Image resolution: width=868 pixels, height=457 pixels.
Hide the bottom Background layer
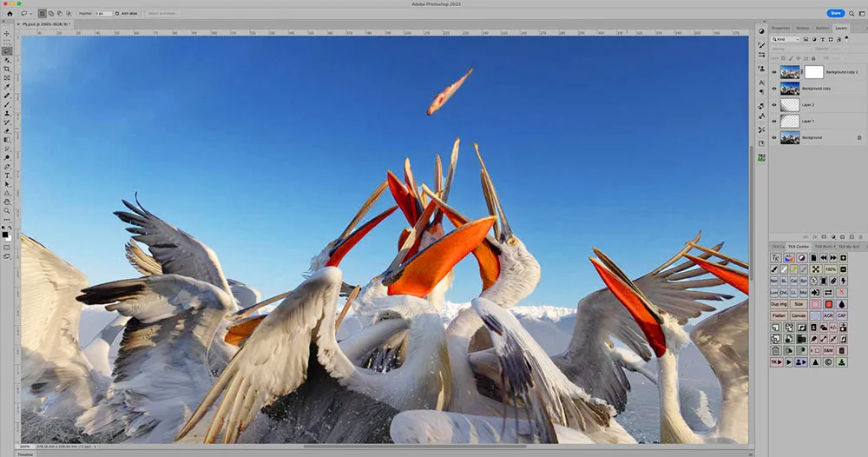click(x=774, y=137)
